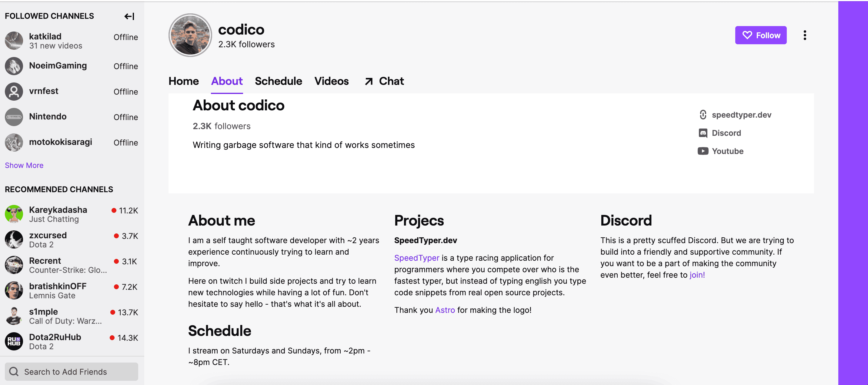Follow the SpeedTyper project link
This screenshot has height=385, width=868.
(417, 258)
